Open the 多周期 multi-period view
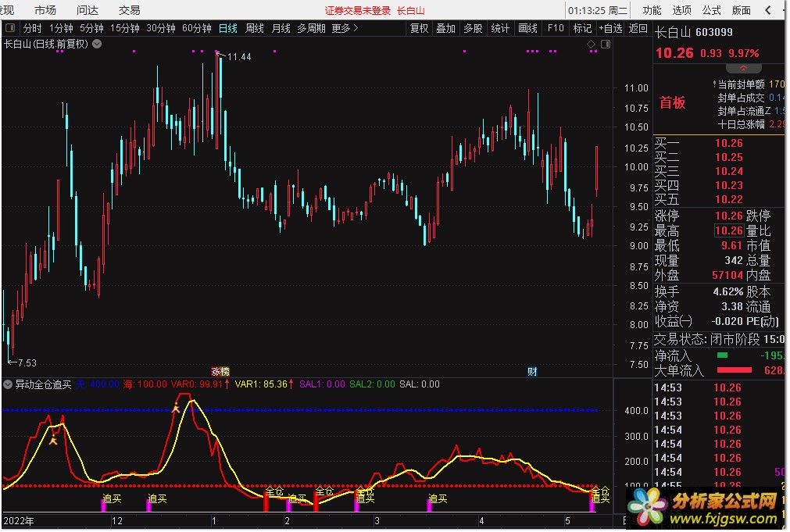The height and width of the screenshot is (532, 790). click(311, 28)
